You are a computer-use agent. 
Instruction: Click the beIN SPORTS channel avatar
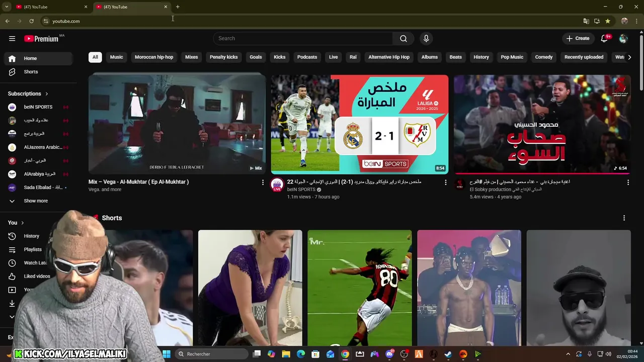pos(277,185)
